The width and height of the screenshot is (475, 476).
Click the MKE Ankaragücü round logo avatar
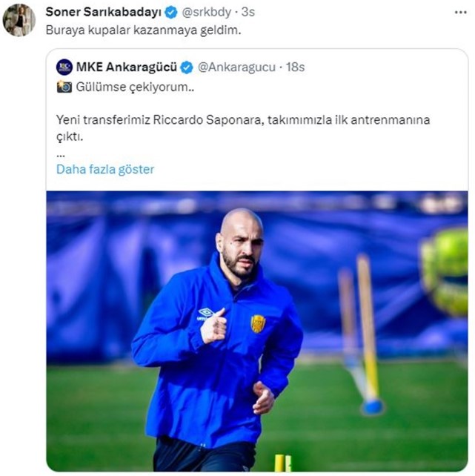[x=64, y=67]
